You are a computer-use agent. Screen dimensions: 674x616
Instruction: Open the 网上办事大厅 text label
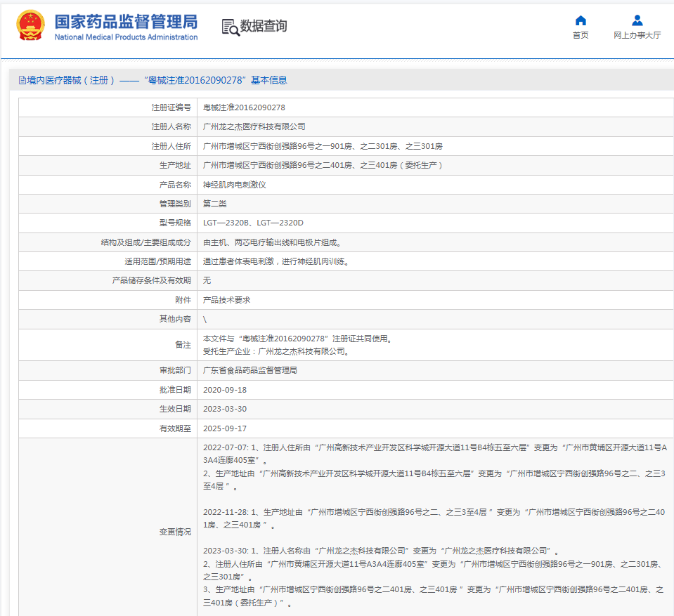coord(637,36)
